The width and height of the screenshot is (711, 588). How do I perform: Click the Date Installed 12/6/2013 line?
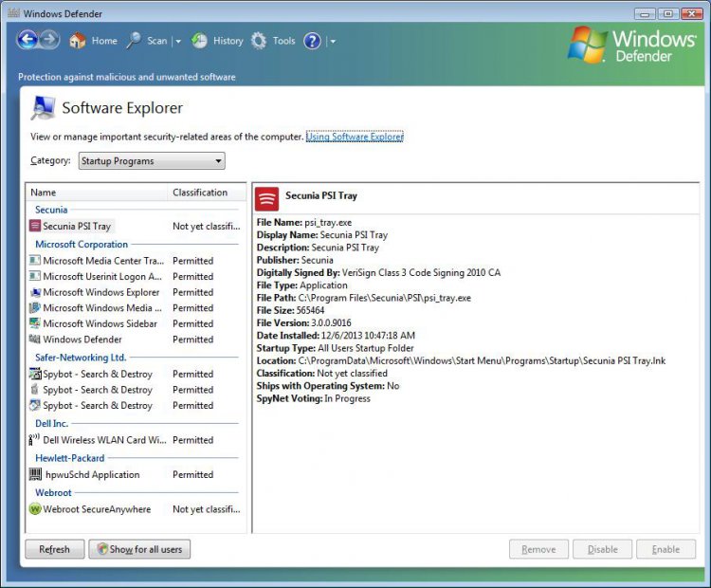pos(336,336)
